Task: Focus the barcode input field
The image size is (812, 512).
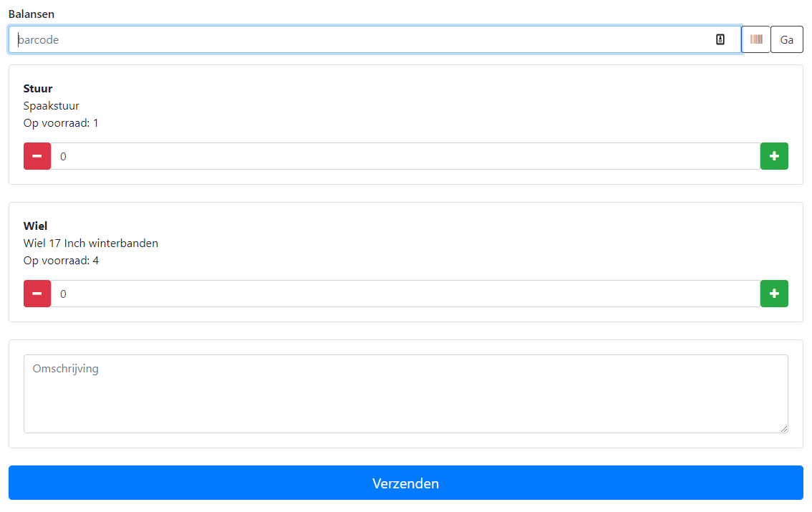Action: (358, 39)
